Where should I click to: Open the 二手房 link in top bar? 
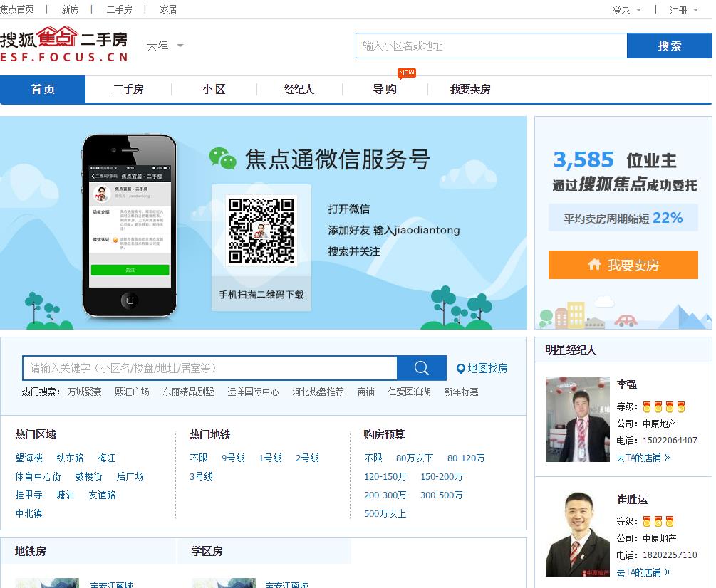pos(119,9)
